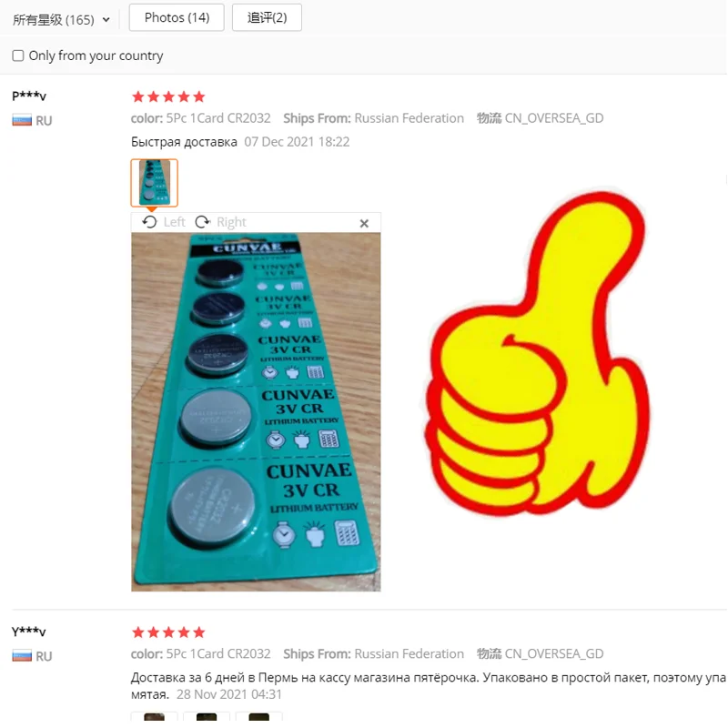Expand the star filter chevron arrow
728x728 pixels.
point(106,20)
